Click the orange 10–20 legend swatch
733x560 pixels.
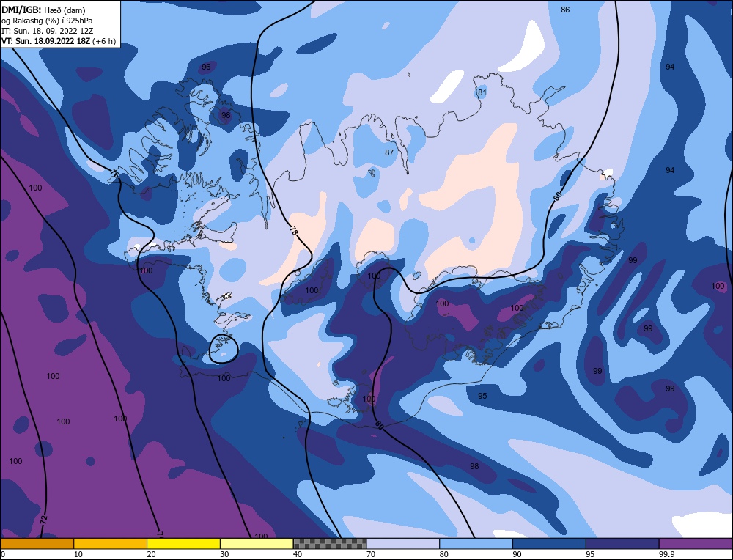(111, 544)
